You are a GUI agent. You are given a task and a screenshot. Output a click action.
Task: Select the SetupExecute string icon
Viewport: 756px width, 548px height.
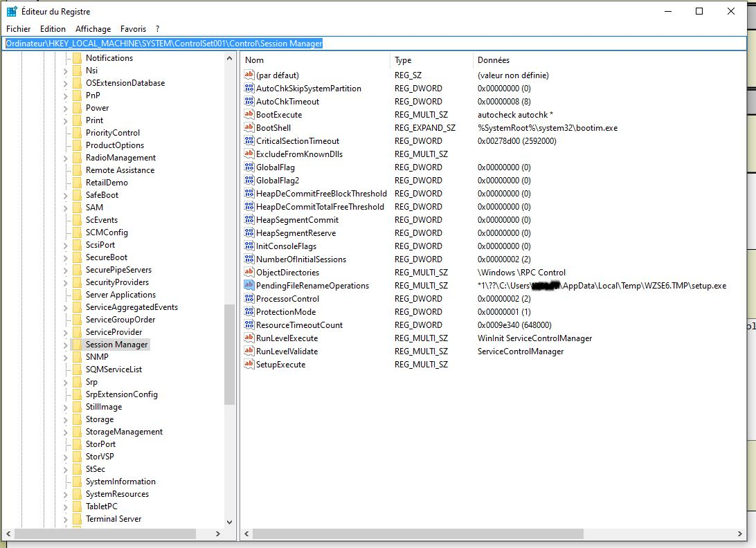click(249, 364)
